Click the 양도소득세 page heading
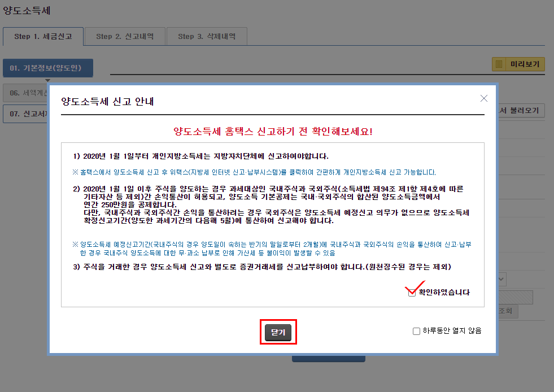Screen dimensions: 554x392 click(x=27, y=11)
